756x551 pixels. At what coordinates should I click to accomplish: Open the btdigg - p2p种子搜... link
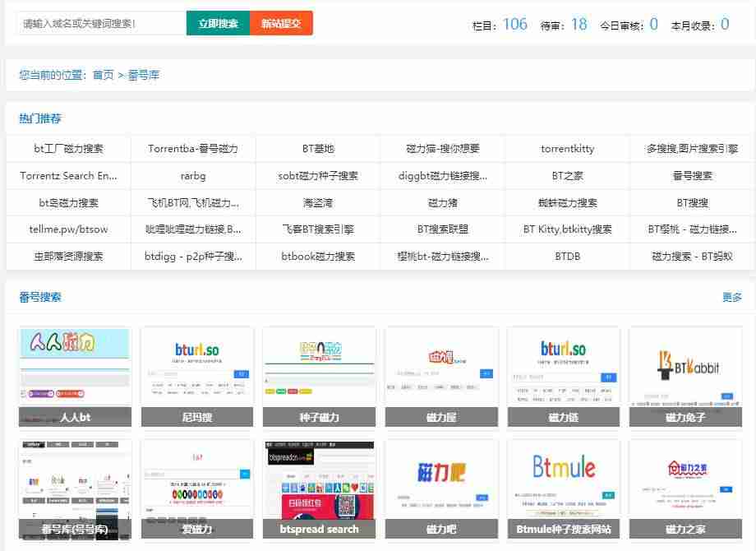point(193,257)
